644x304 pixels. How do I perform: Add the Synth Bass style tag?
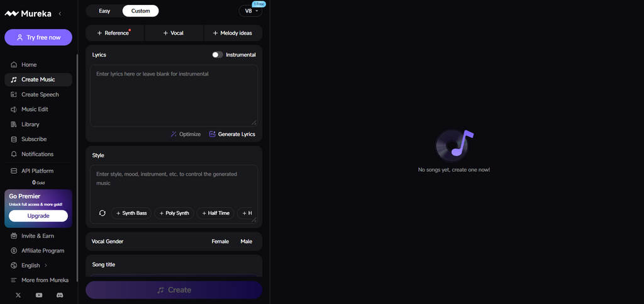131,213
